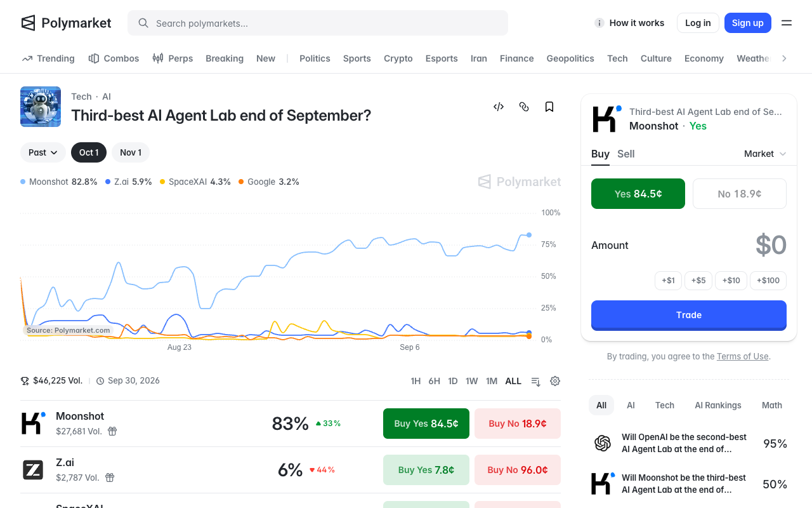Click the Perps candlestick icon
Image resolution: width=812 pixels, height=508 pixels.
[158, 58]
